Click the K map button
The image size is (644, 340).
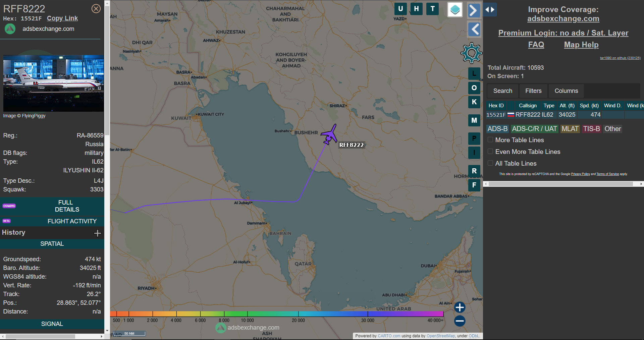[x=474, y=102]
